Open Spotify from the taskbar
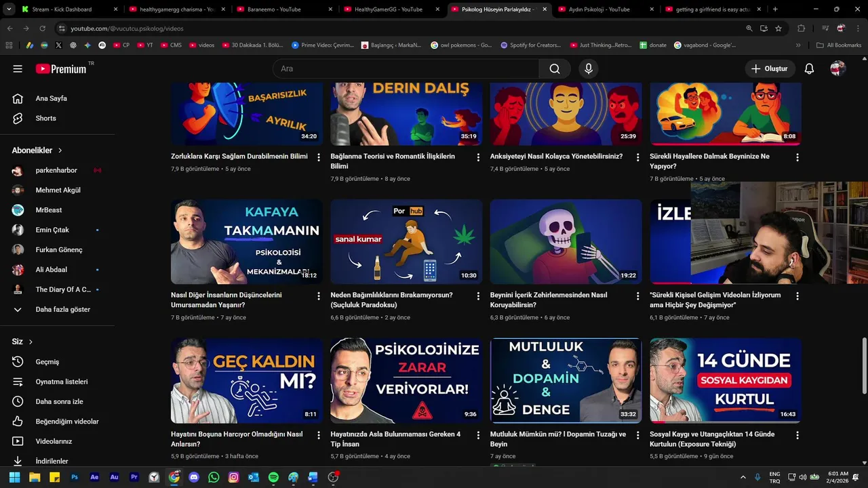This screenshot has height=488, width=868. tap(273, 477)
